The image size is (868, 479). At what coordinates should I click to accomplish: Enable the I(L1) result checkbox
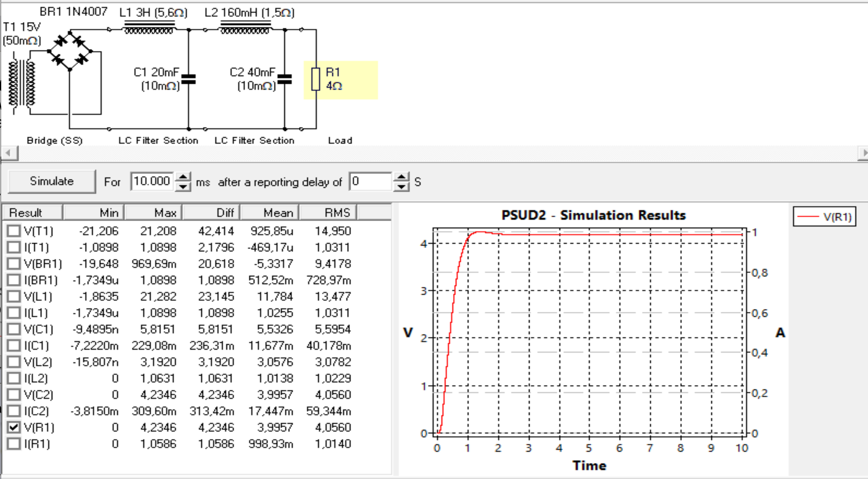point(14,313)
